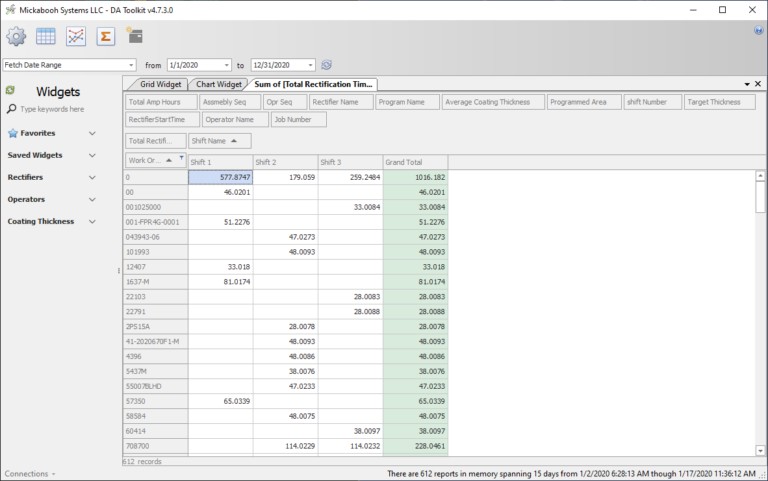Select the cell 114.0229 in row 708700
This screenshot has height=481, width=768.
point(286,446)
